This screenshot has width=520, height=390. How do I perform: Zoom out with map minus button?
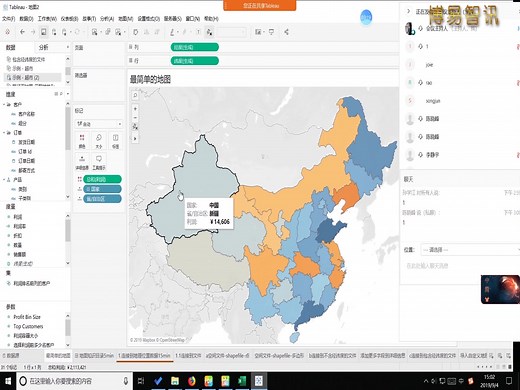tap(135, 117)
